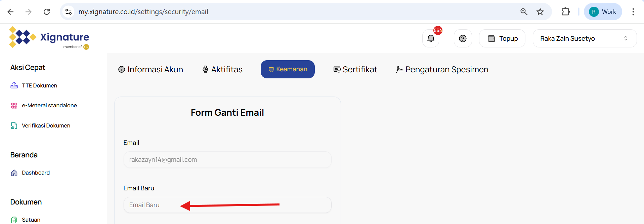Open the browser extensions puzzle icon
The width and height of the screenshot is (644, 224).
(x=565, y=12)
